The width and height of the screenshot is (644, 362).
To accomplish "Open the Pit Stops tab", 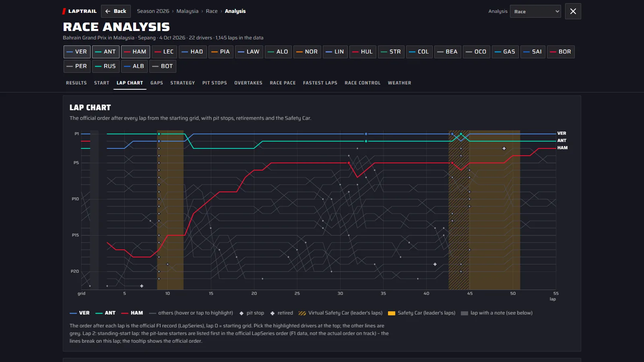I will (x=215, y=83).
